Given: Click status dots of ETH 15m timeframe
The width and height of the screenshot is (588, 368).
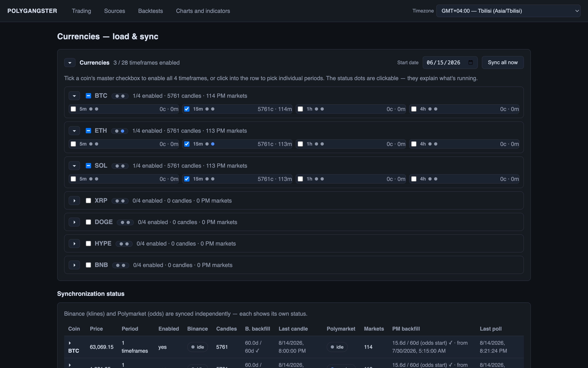Looking at the screenshot, I should [x=210, y=144].
